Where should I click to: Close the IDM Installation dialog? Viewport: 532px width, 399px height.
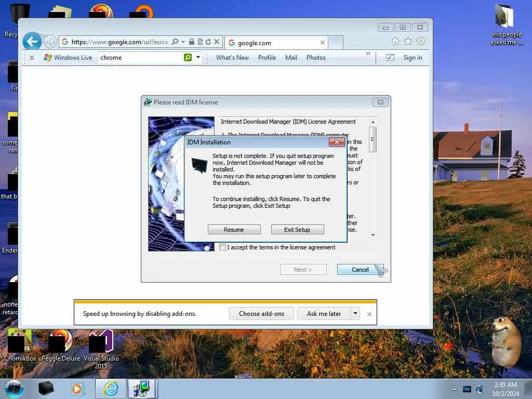coord(337,142)
